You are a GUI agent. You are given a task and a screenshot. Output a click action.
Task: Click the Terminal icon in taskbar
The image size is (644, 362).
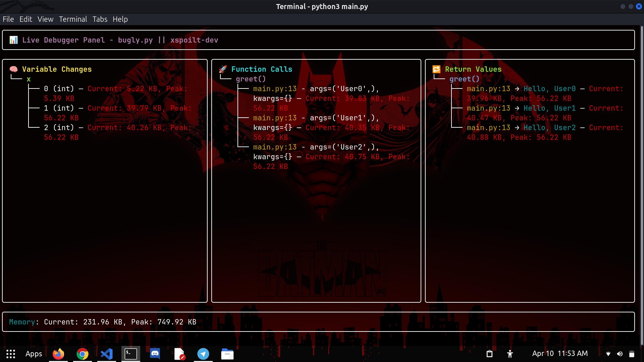coord(131,354)
